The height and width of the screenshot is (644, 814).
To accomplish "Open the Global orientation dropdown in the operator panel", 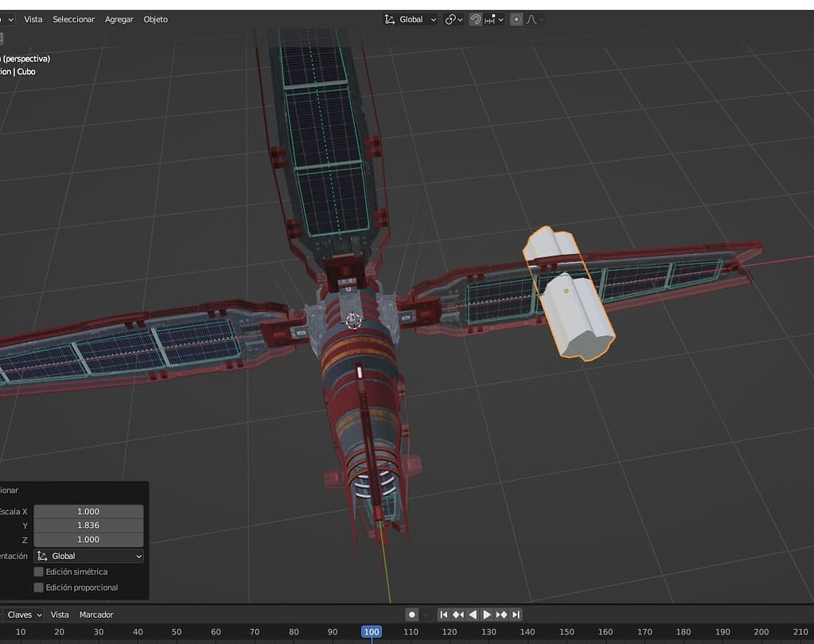I will pyautogui.click(x=88, y=556).
